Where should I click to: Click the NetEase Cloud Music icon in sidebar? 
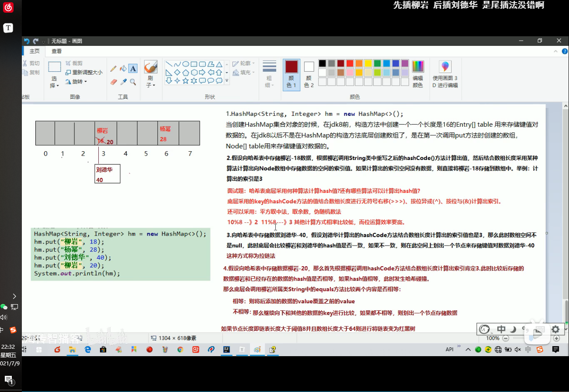coord(8,7)
